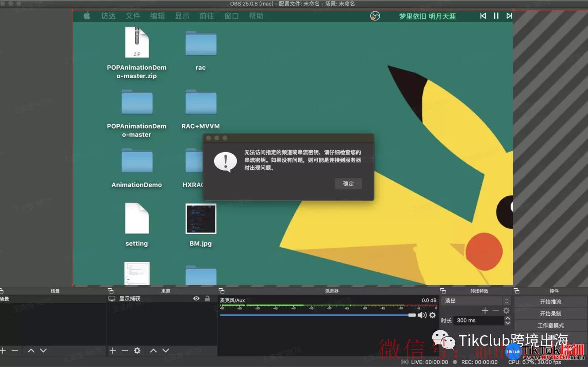This screenshot has width=588, height=367.
Task: Select POPAnimationDemo-master.zip file icon
Action: pos(137,42)
